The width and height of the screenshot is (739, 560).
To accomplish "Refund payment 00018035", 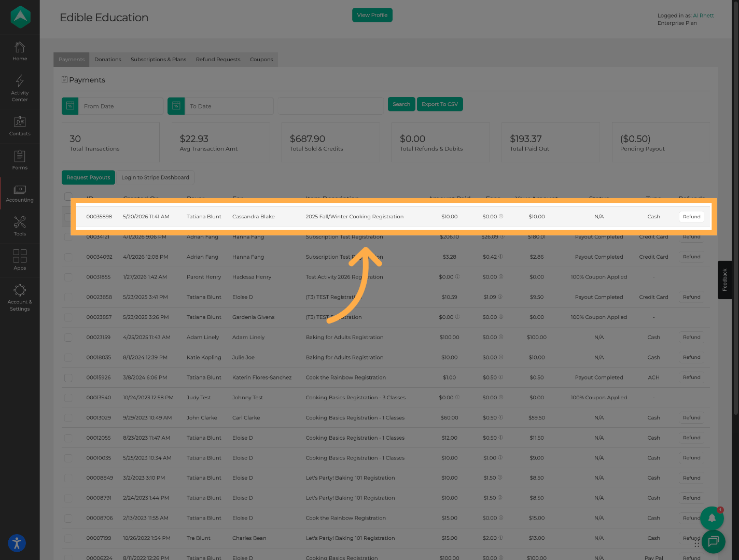I will [x=691, y=357].
